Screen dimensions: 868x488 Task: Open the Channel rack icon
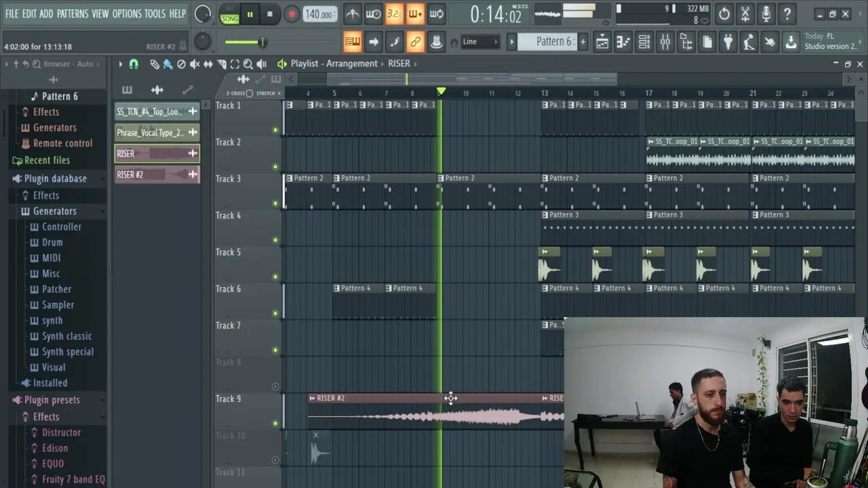click(x=644, y=42)
